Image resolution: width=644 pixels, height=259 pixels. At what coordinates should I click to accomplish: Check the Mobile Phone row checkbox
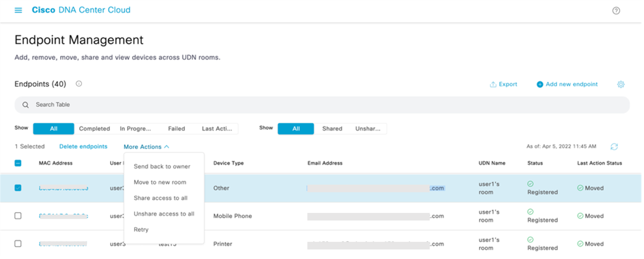(x=18, y=216)
